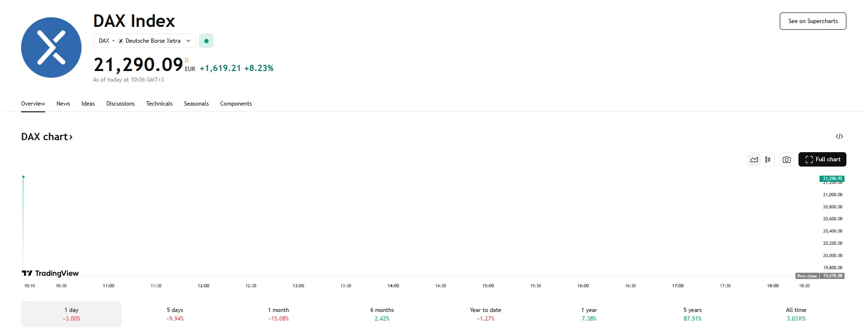Click the green market status indicator
Viewport: 868px width, 335px height.
206,41
